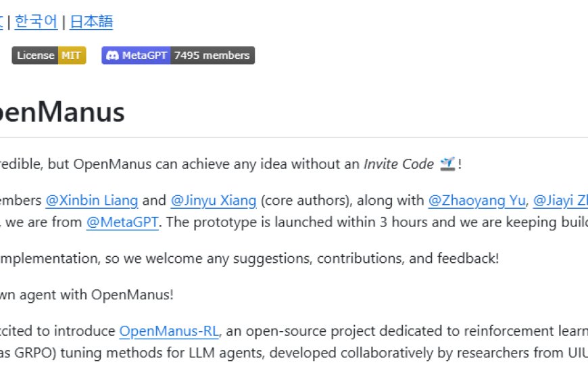Open the License badge
The image size is (588, 392).
tap(35, 55)
